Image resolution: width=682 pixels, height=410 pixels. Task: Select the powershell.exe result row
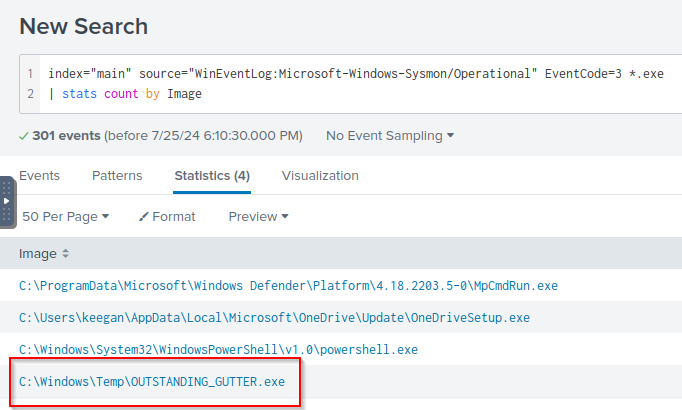click(218, 350)
